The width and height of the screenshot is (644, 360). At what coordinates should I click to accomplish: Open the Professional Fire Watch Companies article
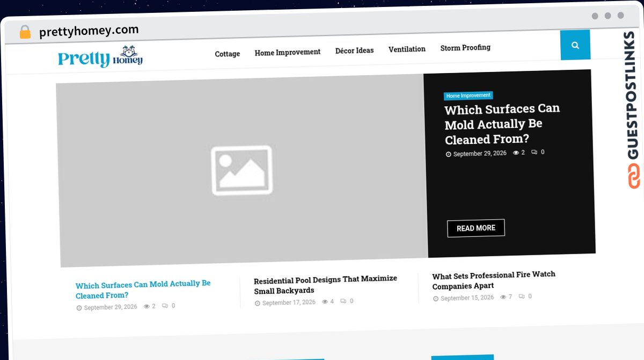494,280
